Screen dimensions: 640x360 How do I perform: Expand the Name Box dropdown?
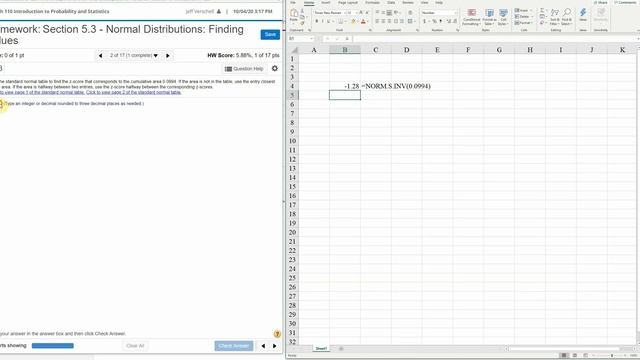coord(311,39)
